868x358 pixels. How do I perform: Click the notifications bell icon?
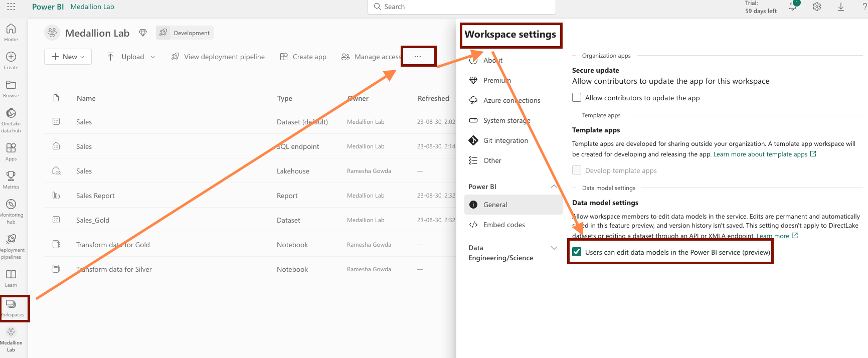click(x=793, y=7)
